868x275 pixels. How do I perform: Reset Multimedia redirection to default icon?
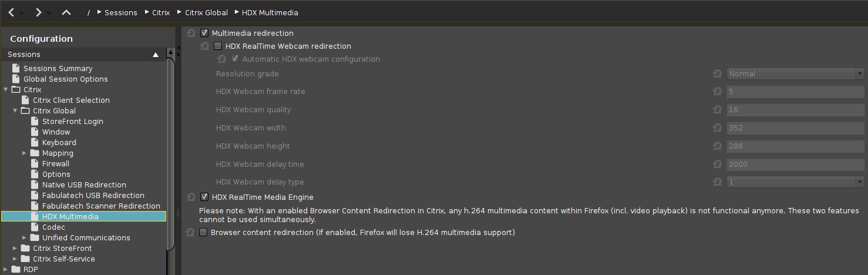pyautogui.click(x=191, y=33)
